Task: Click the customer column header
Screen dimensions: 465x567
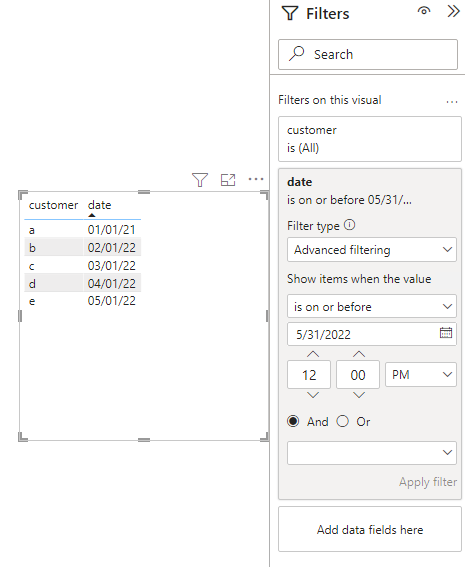Action: 54,205
